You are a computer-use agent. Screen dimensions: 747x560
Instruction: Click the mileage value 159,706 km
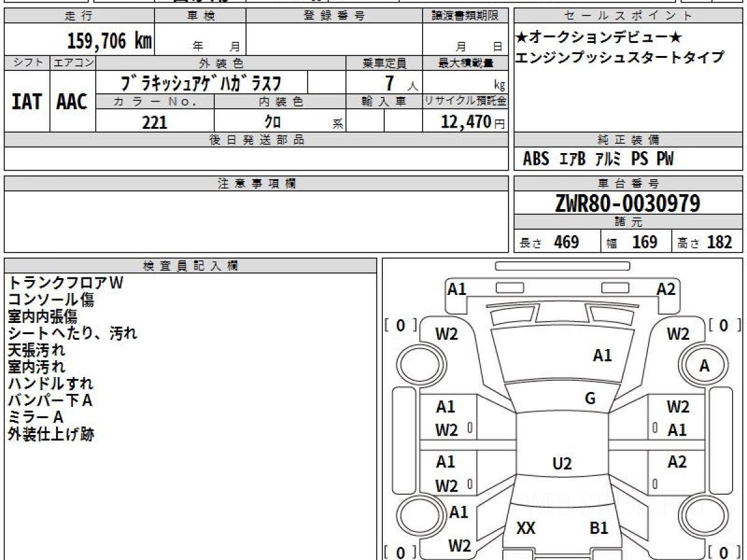pyautogui.click(x=110, y=41)
